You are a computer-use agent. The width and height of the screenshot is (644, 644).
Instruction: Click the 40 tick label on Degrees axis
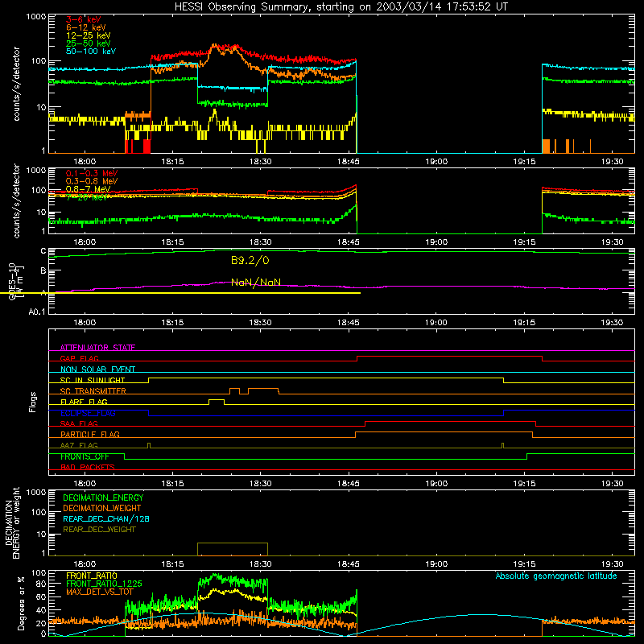click(x=41, y=610)
